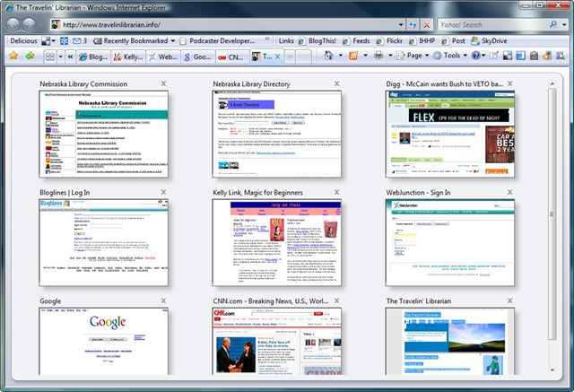Open the Nebraska Library Commission thumbnail
574x392 pixels.
[104, 134]
